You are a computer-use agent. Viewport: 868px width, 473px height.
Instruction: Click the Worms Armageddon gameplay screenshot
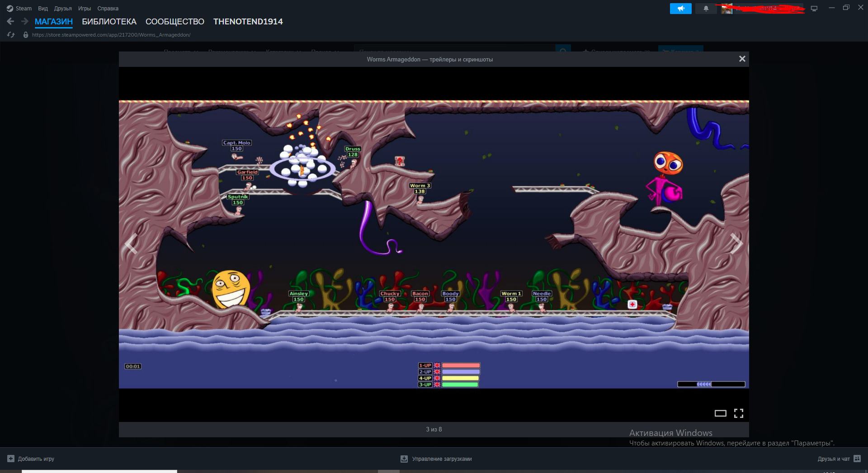pyautogui.click(x=434, y=244)
